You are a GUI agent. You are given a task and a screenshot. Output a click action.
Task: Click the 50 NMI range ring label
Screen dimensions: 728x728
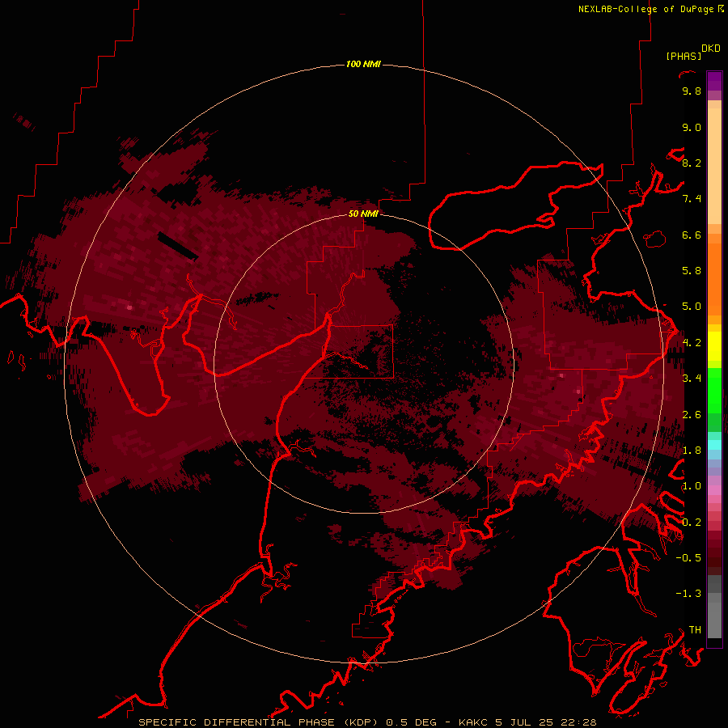coord(363,214)
